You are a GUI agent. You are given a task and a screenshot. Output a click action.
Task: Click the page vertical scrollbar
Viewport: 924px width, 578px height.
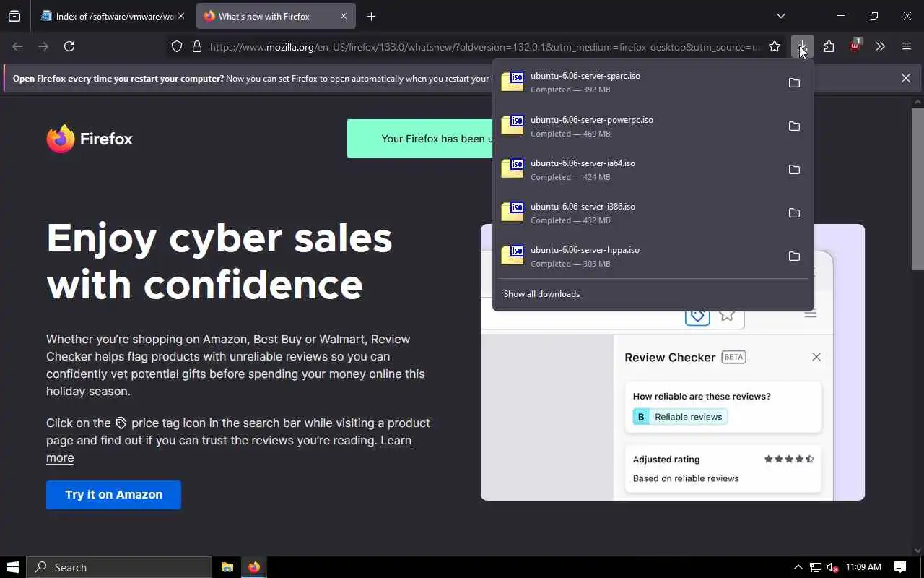click(x=918, y=189)
